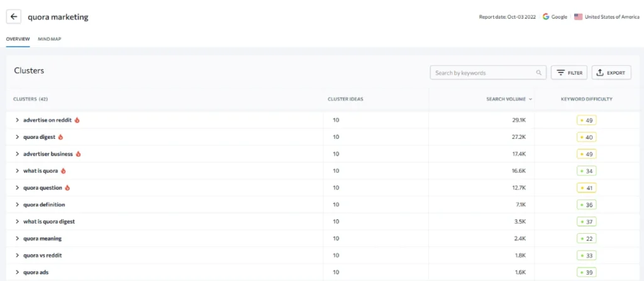Click the filter lines icon

560,73
